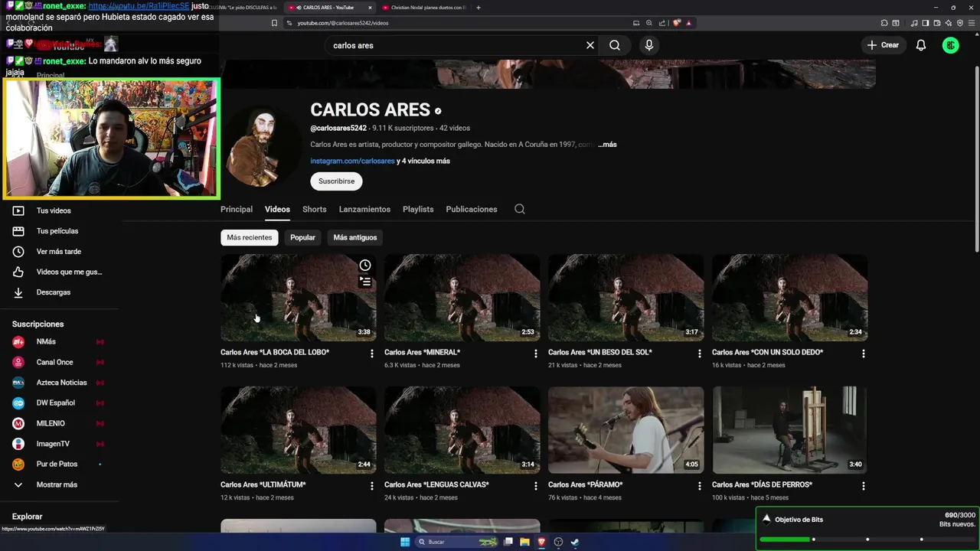Click the browser address bar URL
Screen dimensions: 980x551
[x=342, y=23]
